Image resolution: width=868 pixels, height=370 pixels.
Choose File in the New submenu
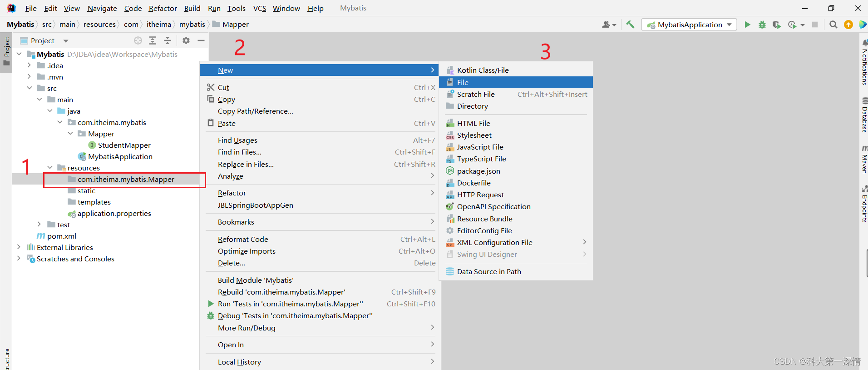[x=516, y=82]
